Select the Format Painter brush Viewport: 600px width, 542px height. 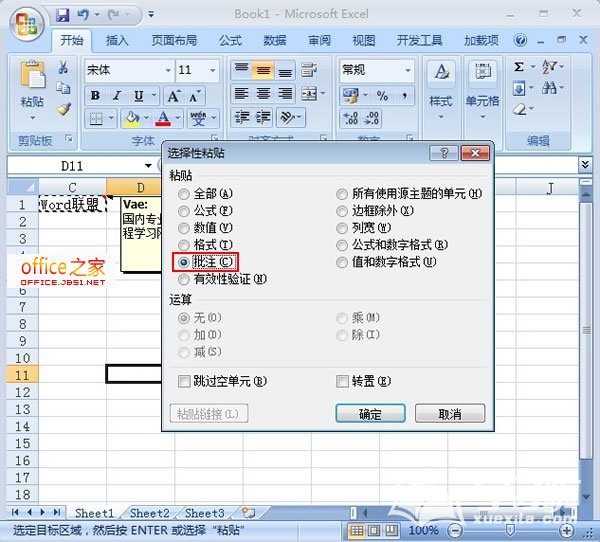pos(64,109)
